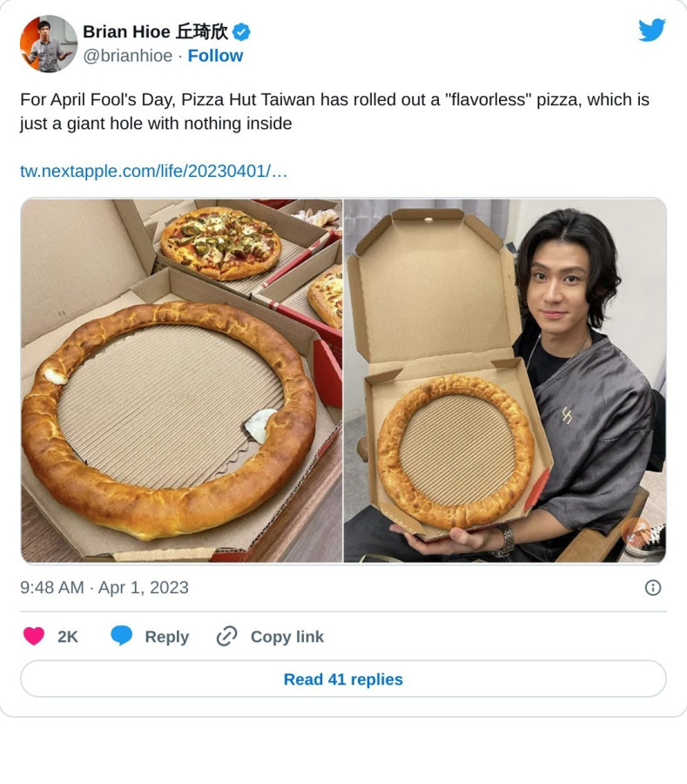Open Brian Hioe's profile avatar
Screen dimensions: 687x784
pos(48,44)
